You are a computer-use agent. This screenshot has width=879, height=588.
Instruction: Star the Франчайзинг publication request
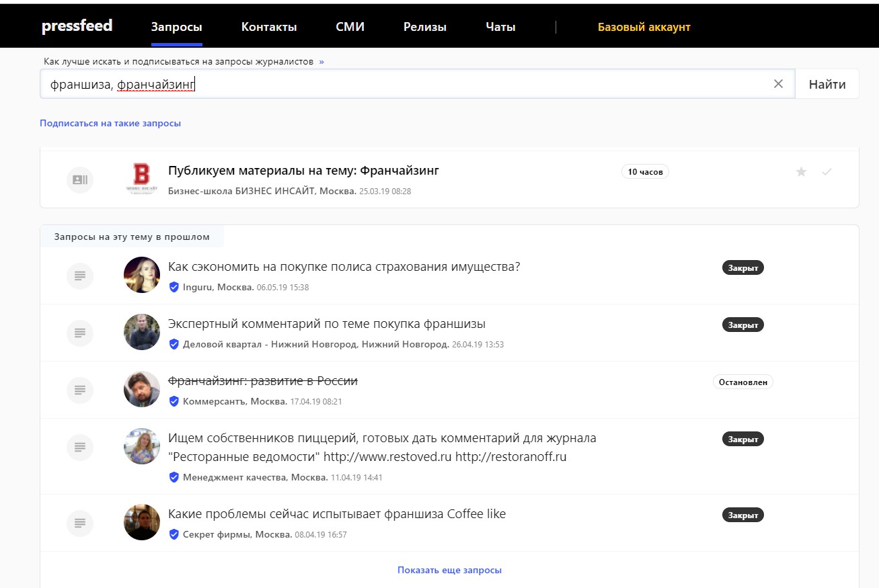click(x=801, y=172)
